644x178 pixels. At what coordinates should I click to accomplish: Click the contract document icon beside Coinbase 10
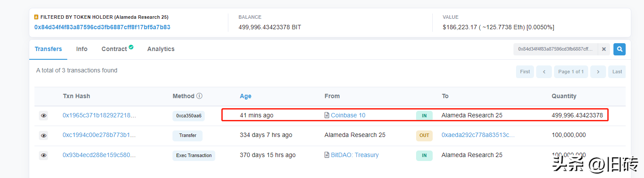[327, 116]
